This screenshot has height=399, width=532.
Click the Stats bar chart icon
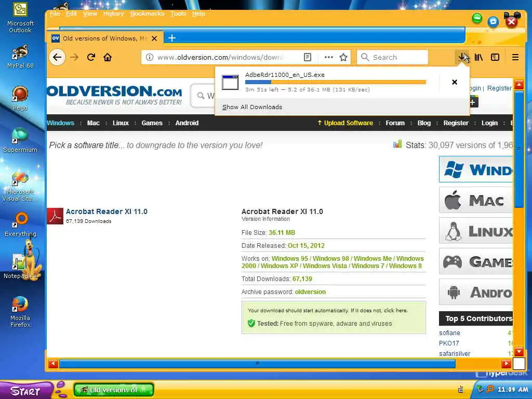[x=397, y=144]
